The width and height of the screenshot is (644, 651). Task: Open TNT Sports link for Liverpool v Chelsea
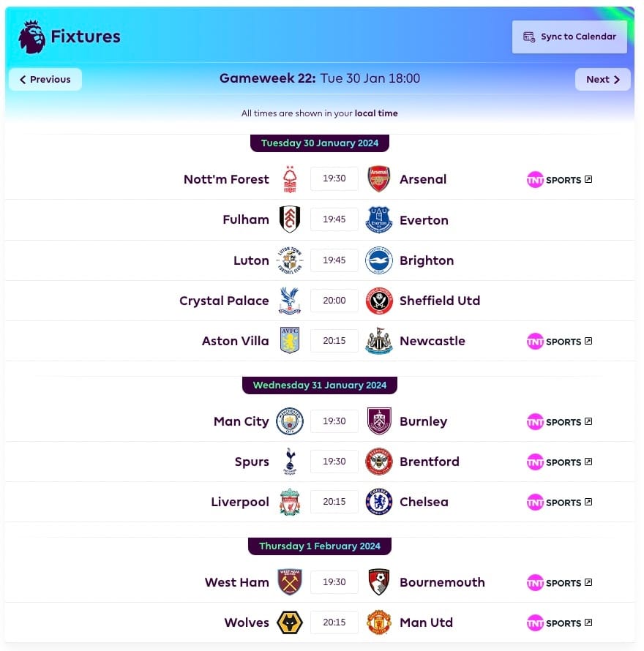point(559,503)
